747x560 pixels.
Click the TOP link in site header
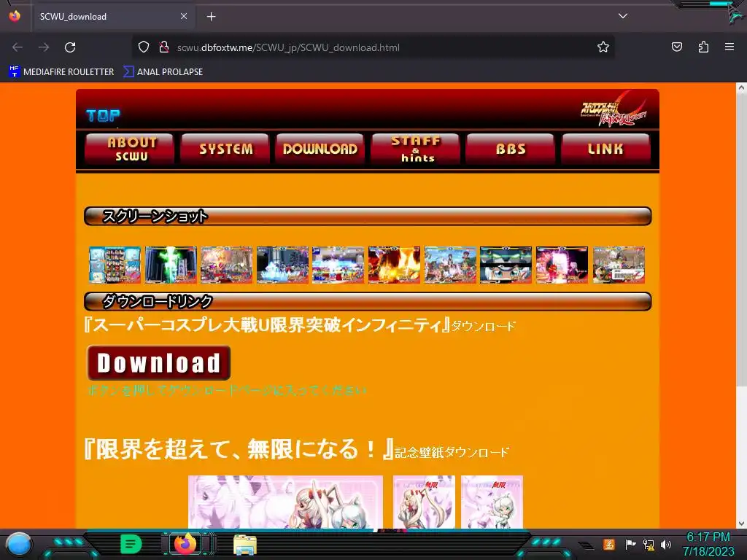tap(104, 115)
